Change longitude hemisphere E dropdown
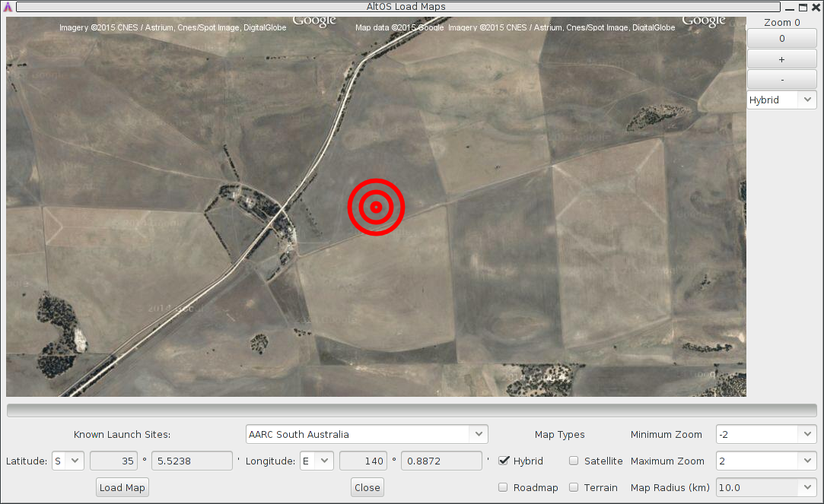Viewport: 824px width, 504px height. (317, 461)
